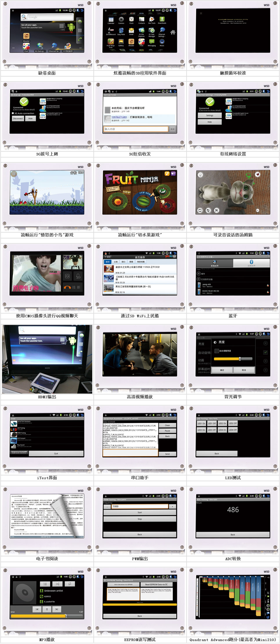Toggle the 3G Auto connection checkbox
Image resolution: width=280 pixels, height=644 pixels.
tap(13, 113)
